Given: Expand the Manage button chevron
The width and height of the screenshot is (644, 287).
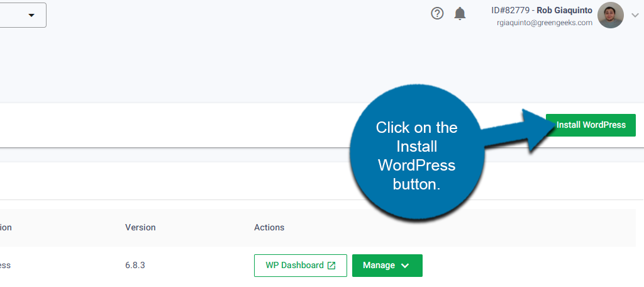Looking at the screenshot, I should pyautogui.click(x=405, y=266).
